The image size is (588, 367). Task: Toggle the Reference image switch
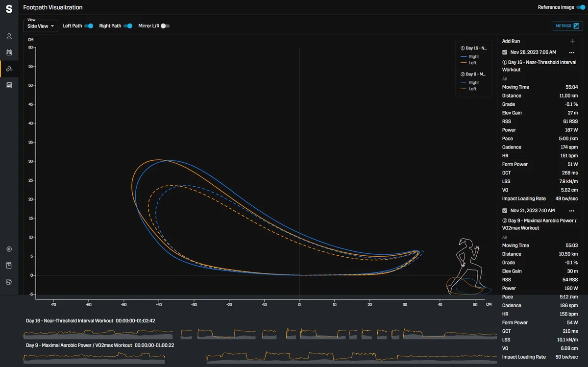tap(581, 7)
